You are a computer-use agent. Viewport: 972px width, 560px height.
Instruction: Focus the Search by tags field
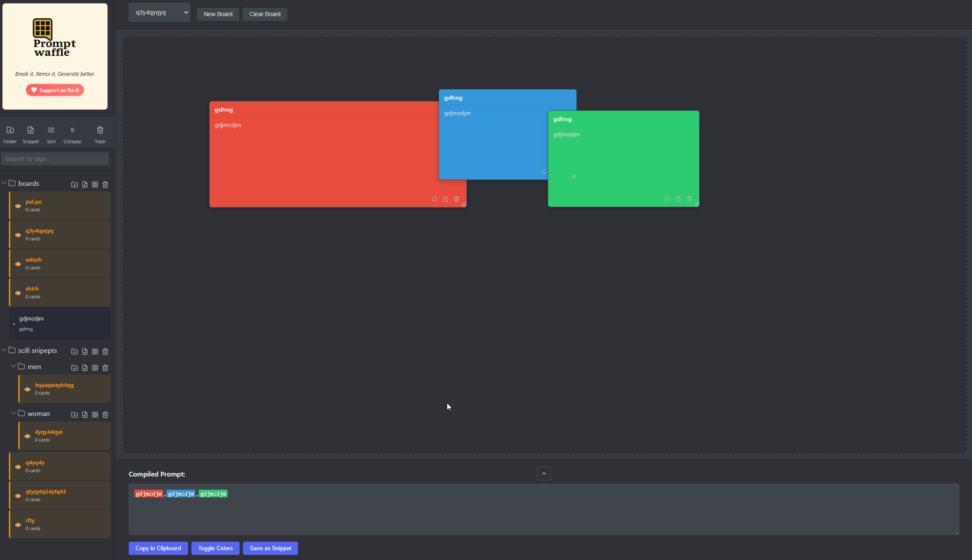pos(55,159)
